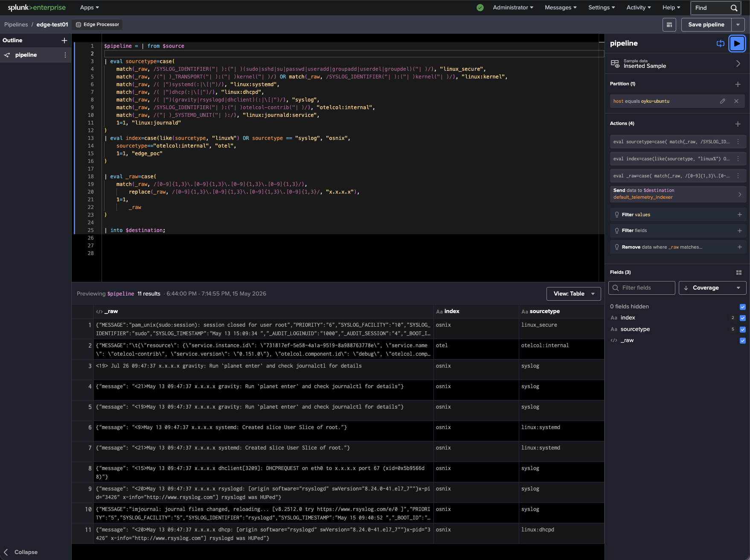Open the Settings dropdown menu
Screen dimensions: 750x560
(x=602, y=8)
